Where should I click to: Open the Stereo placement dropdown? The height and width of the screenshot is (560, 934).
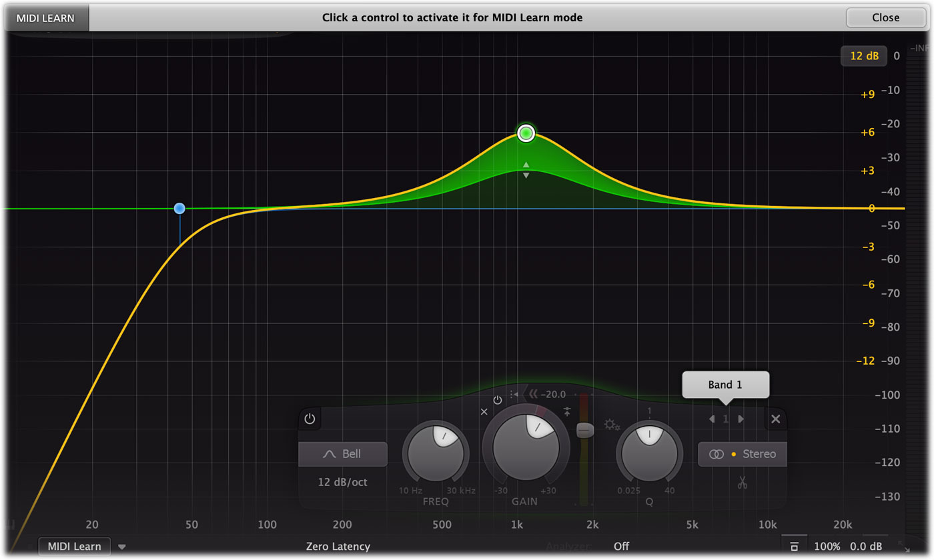[742, 454]
